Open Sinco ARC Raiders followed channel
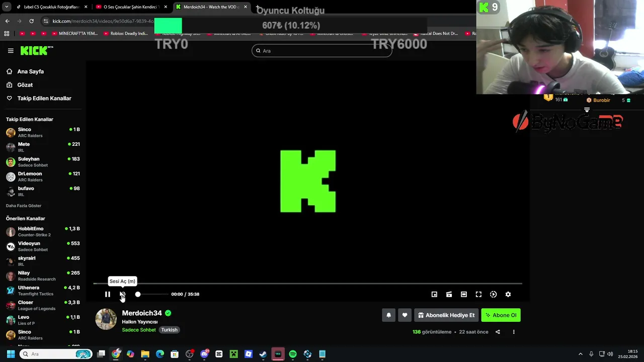The width and height of the screenshot is (644, 362). [x=43, y=132]
